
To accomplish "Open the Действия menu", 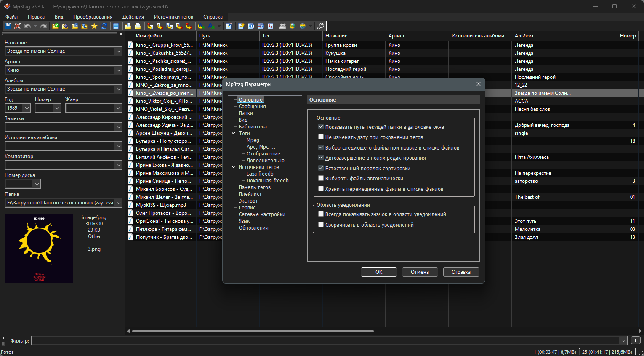I will click(133, 17).
